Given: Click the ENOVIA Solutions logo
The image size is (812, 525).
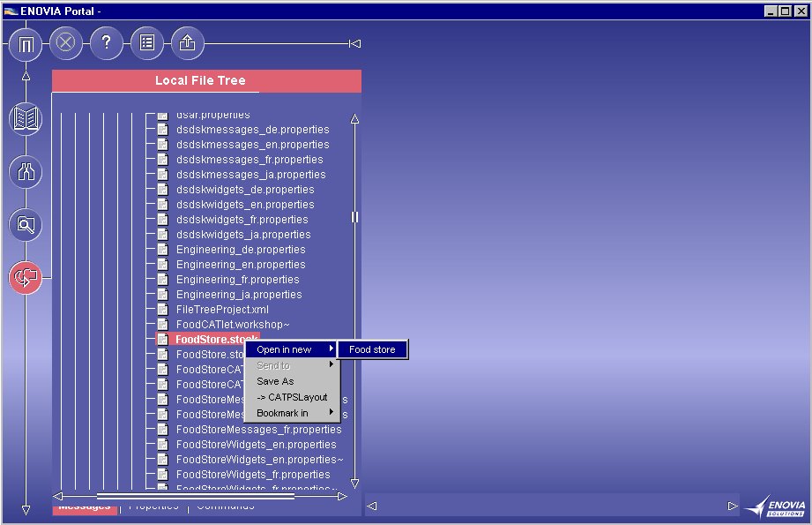Looking at the screenshot, I should click(x=776, y=506).
